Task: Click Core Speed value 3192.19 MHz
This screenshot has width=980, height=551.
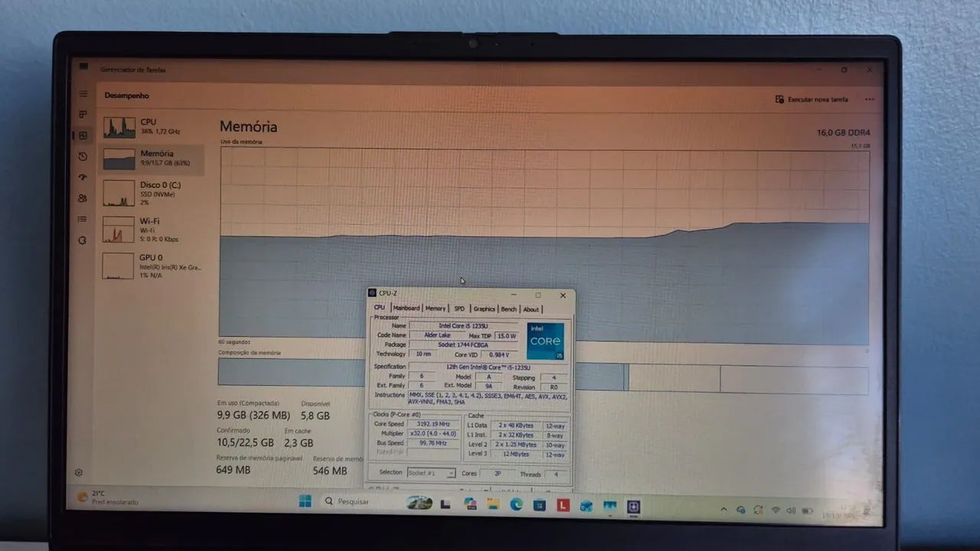Action: click(433, 424)
